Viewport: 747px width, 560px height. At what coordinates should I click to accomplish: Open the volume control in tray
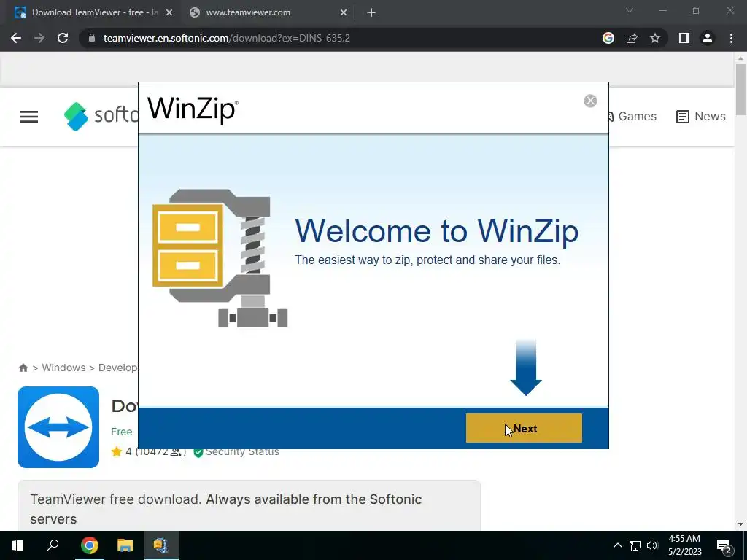pyautogui.click(x=652, y=545)
